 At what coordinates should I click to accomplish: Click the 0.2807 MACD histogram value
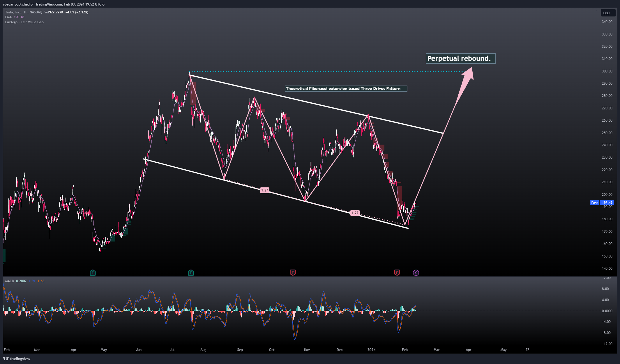(x=21, y=281)
